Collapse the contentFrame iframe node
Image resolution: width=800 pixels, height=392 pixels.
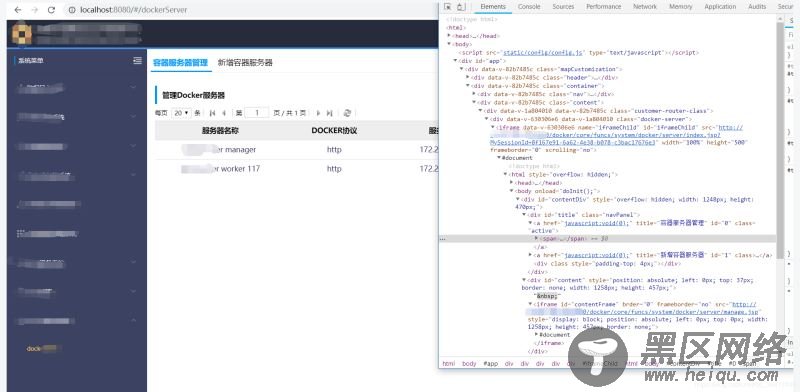click(530, 304)
